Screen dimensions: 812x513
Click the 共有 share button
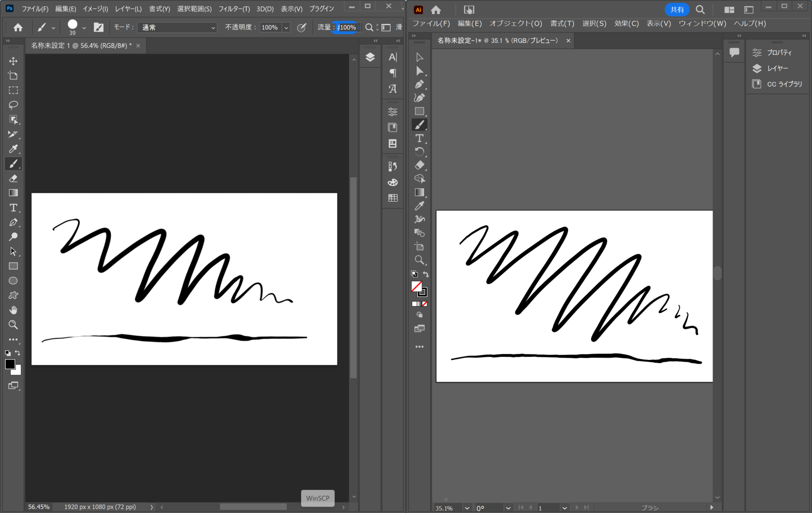(677, 10)
